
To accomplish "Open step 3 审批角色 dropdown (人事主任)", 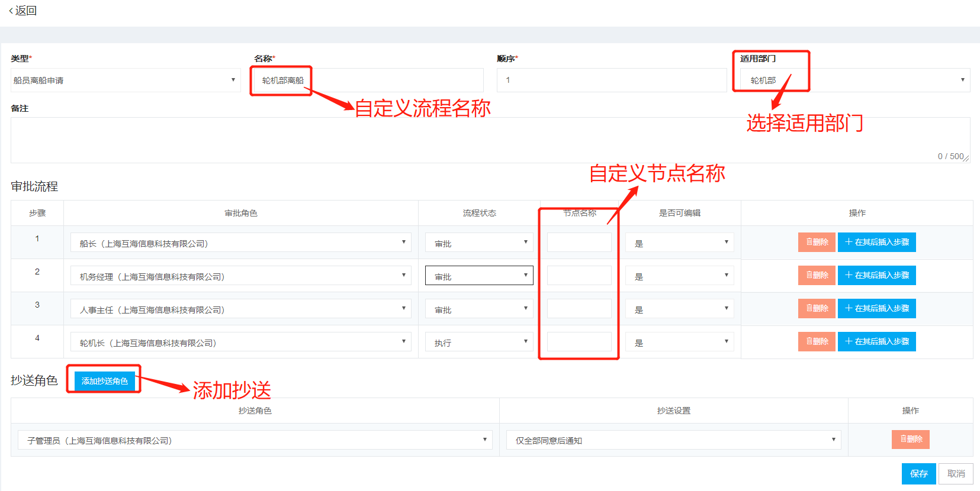I will click(x=241, y=309).
